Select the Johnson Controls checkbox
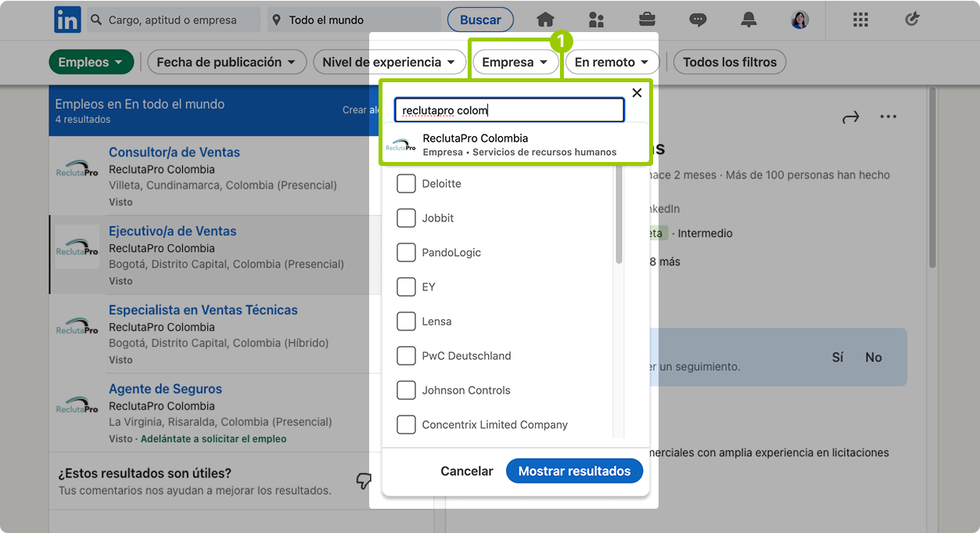 406,391
